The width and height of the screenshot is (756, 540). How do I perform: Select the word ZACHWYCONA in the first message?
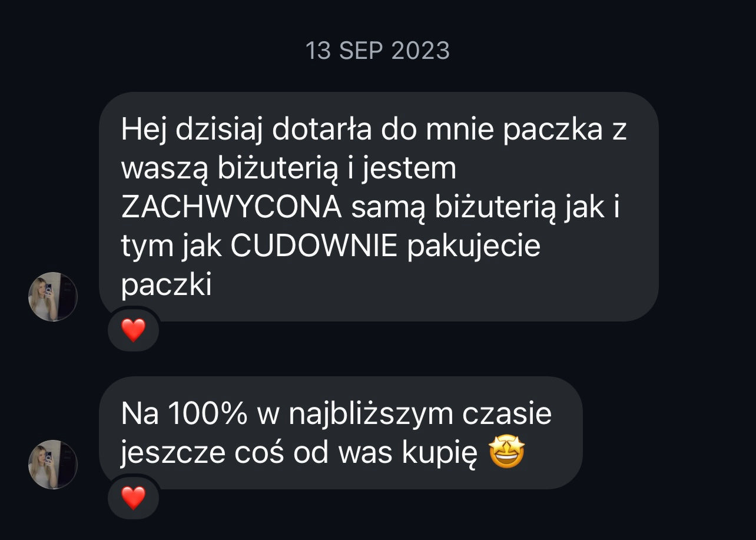pyautogui.click(x=232, y=207)
